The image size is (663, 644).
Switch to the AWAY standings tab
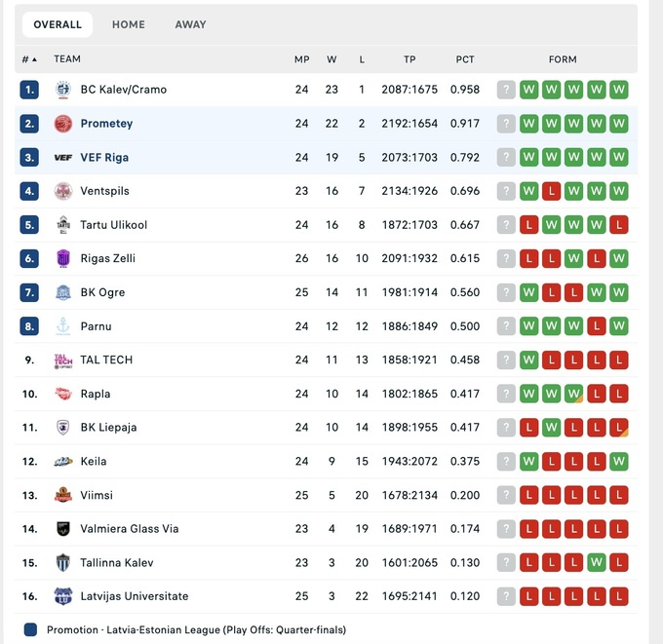point(191,24)
